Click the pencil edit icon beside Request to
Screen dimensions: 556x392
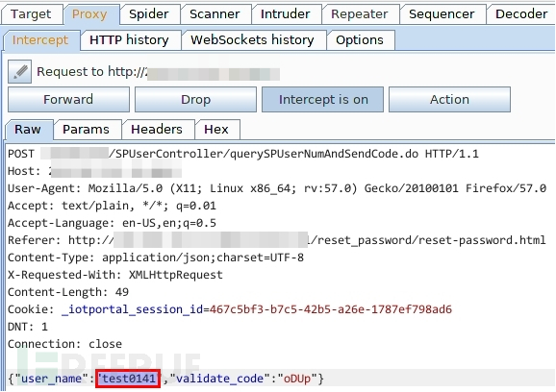[x=20, y=72]
